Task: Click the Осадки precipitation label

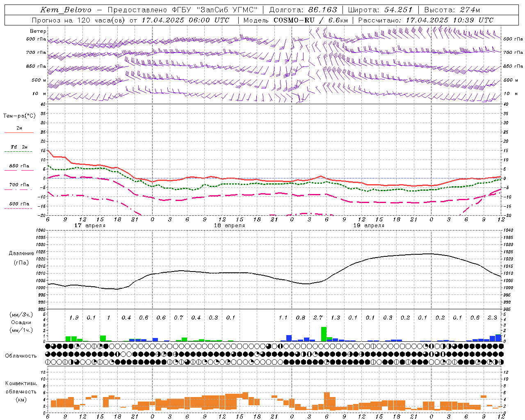Action: point(21,322)
